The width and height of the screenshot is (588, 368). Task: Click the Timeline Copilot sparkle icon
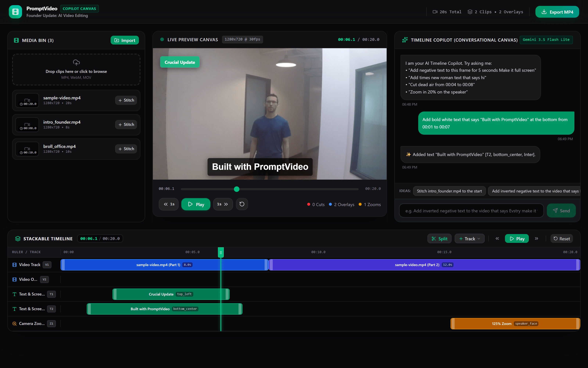[x=405, y=40]
